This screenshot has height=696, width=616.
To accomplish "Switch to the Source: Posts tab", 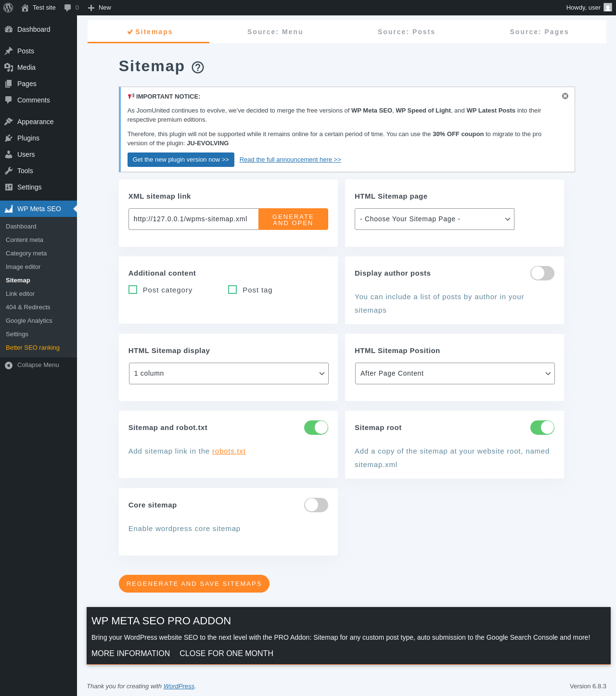I will click(x=407, y=32).
